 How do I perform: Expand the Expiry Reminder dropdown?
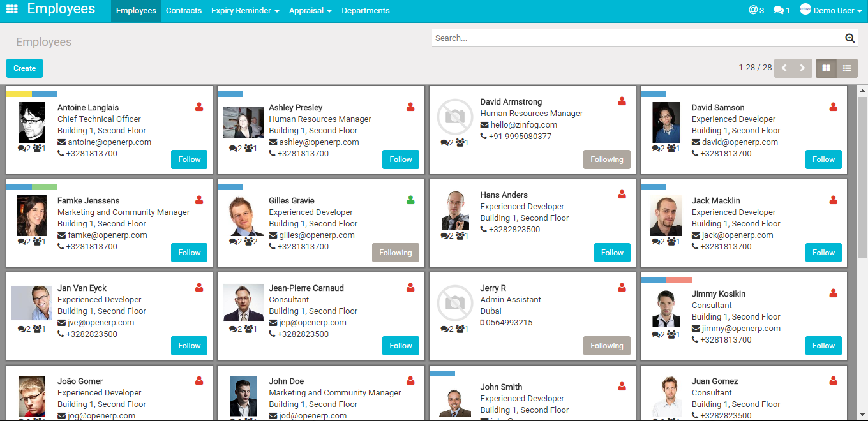(245, 11)
